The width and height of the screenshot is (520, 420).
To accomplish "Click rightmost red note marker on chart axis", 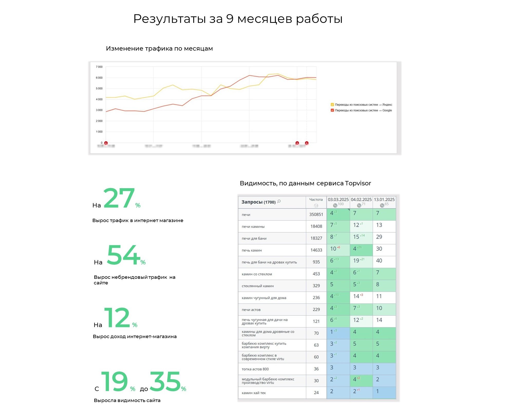I will [307, 143].
